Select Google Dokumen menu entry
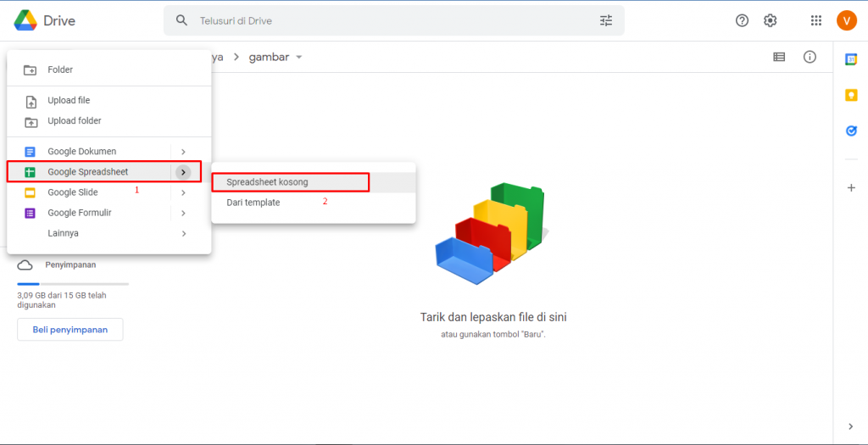The width and height of the screenshot is (868, 445). point(109,152)
